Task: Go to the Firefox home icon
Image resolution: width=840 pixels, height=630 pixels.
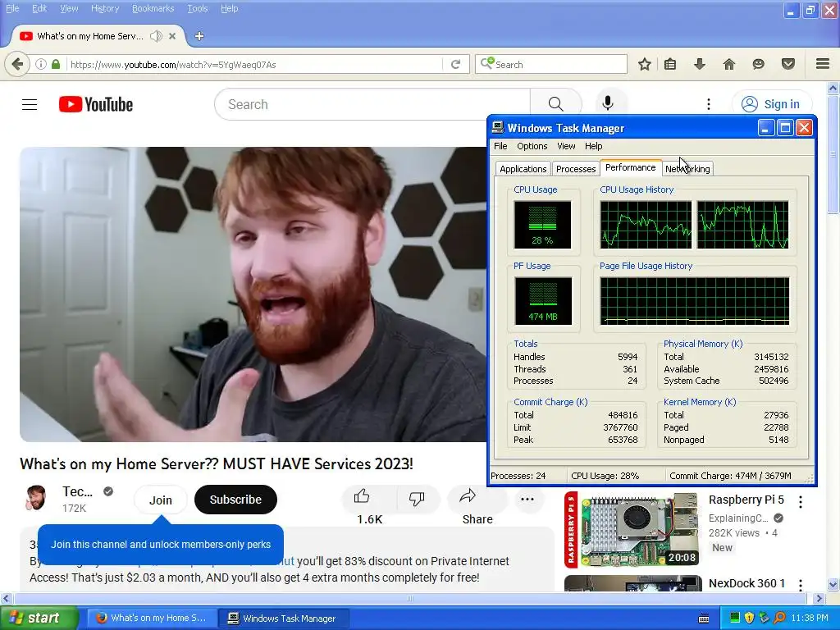Action: point(729,64)
